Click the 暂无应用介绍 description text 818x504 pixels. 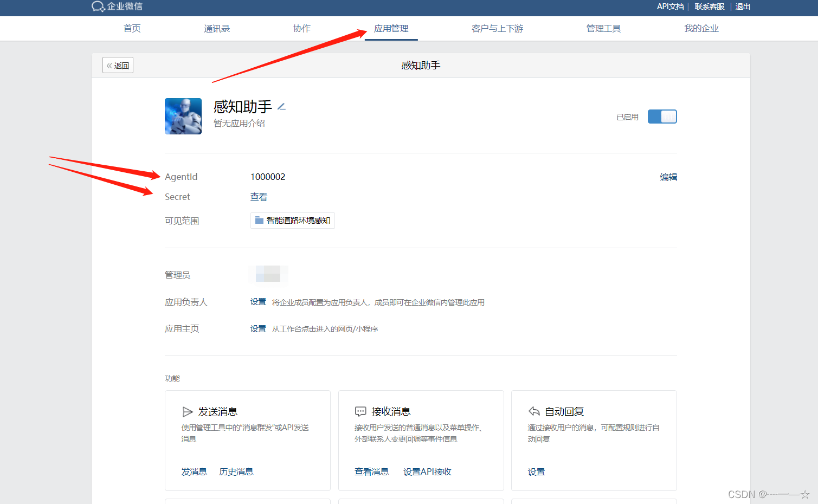(x=239, y=124)
